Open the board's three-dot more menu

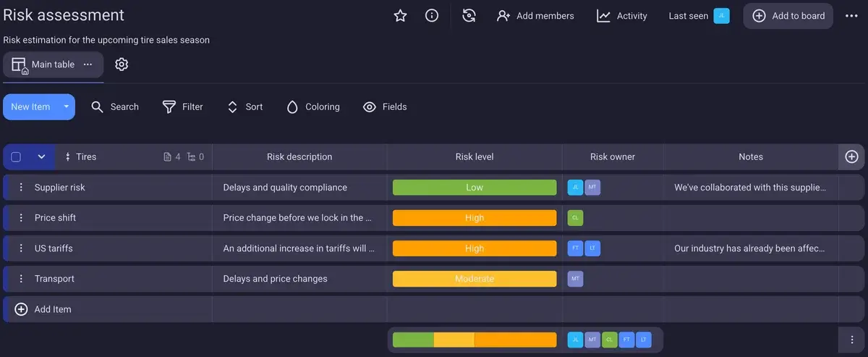[851, 16]
